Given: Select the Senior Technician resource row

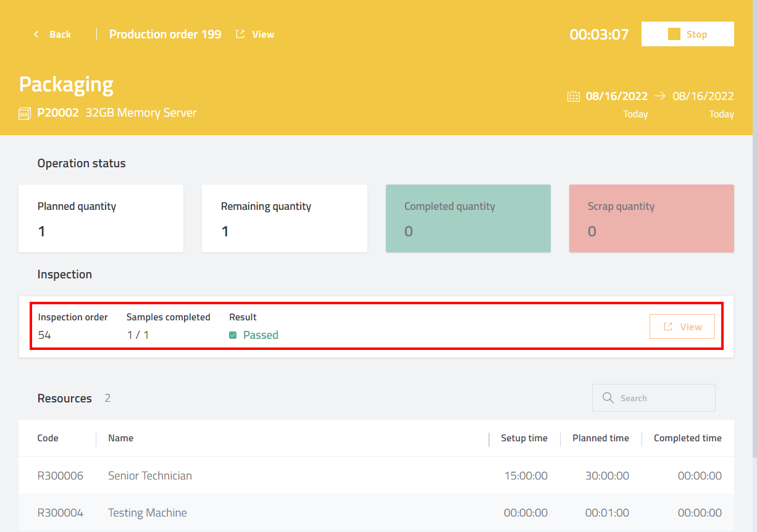Looking at the screenshot, I should (149, 476).
